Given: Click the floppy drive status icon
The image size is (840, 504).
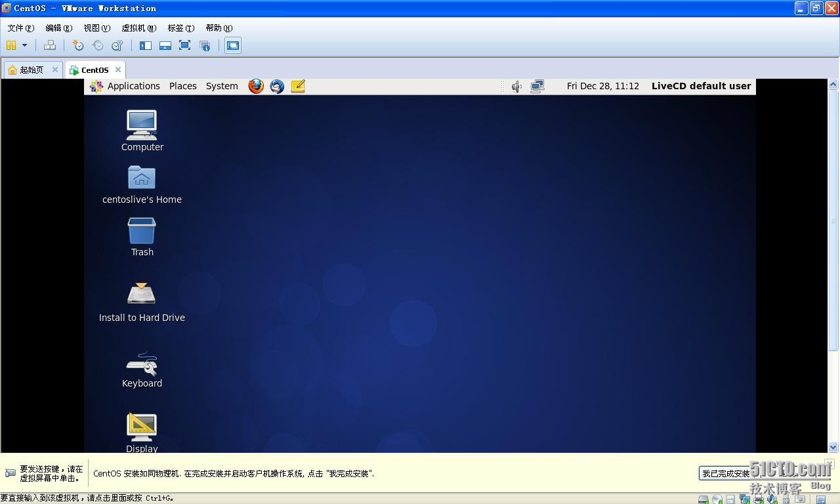Looking at the screenshot, I should [730, 499].
